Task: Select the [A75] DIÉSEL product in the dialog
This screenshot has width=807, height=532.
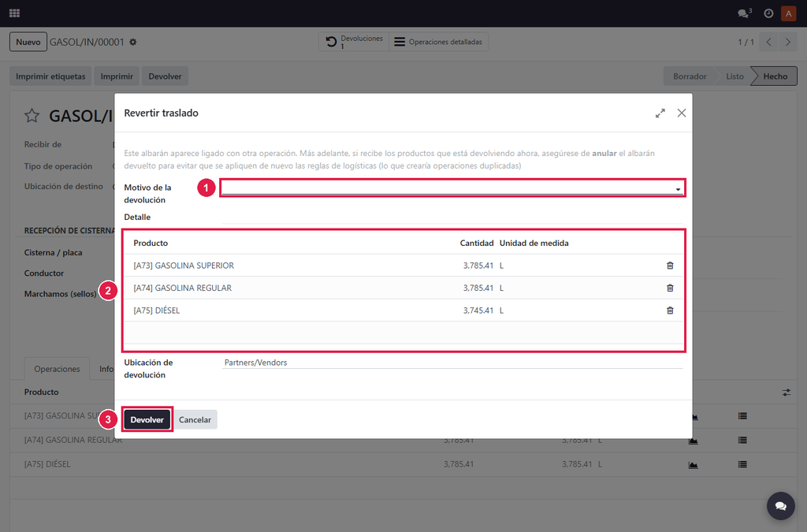Action: point(157,311)
